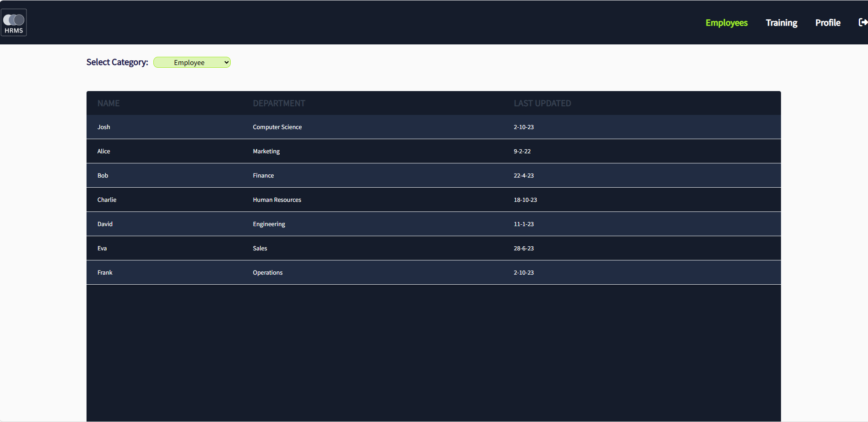The height and width of the screenshot is (422, 868).
Task: Open the Select Category dropdown
Action: (x=192, y=62)
